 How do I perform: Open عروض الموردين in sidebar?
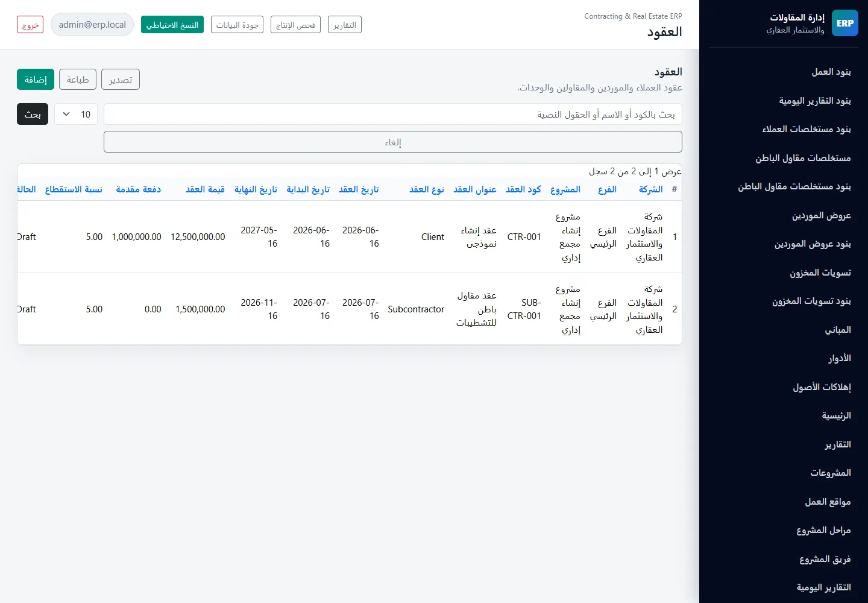tap(821, 215)
